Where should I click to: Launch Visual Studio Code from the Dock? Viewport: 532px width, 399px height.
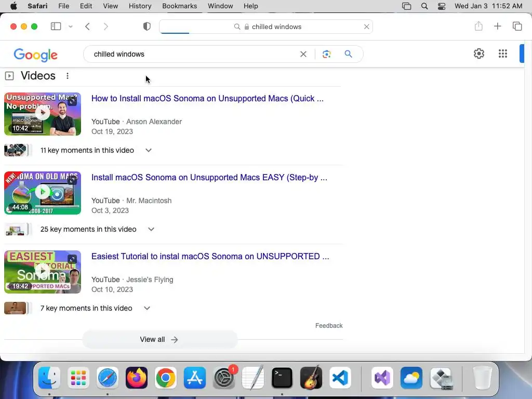pyautogui.click(x=340, y=378)
